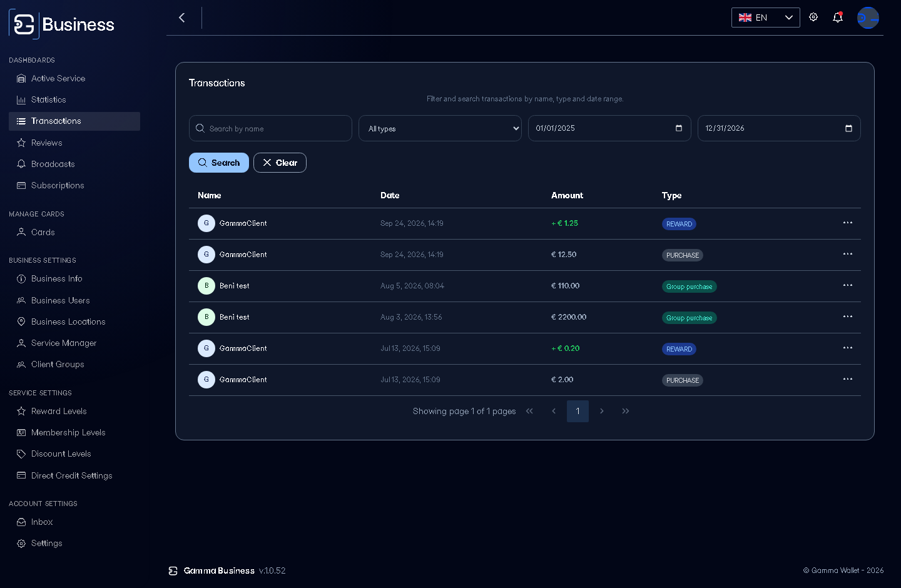Open Inbox under Account Settings
The height and width of the screenshot is (588, 901).
tap(74, 522)
